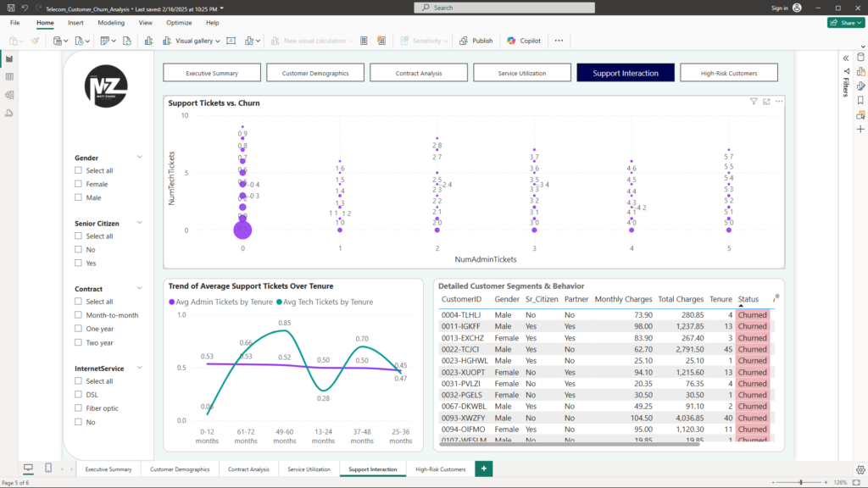The height and width of the screenshot is (488, 868).
Task: Open focus mode on Support Tickets chart
Action: point(766,102)
